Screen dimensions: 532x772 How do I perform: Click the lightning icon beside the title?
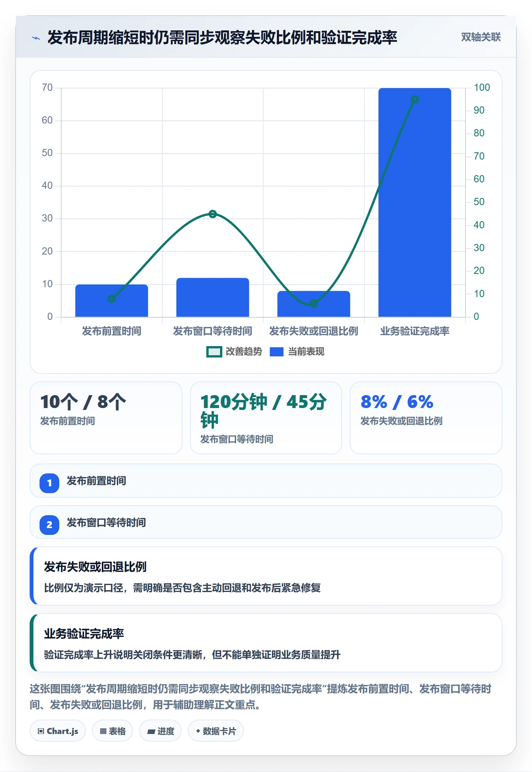click(x=36, y=38)
